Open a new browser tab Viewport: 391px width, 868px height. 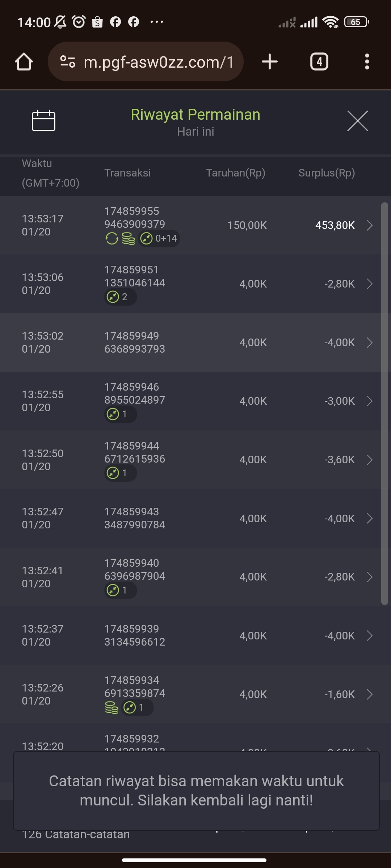tap(270, 62)
